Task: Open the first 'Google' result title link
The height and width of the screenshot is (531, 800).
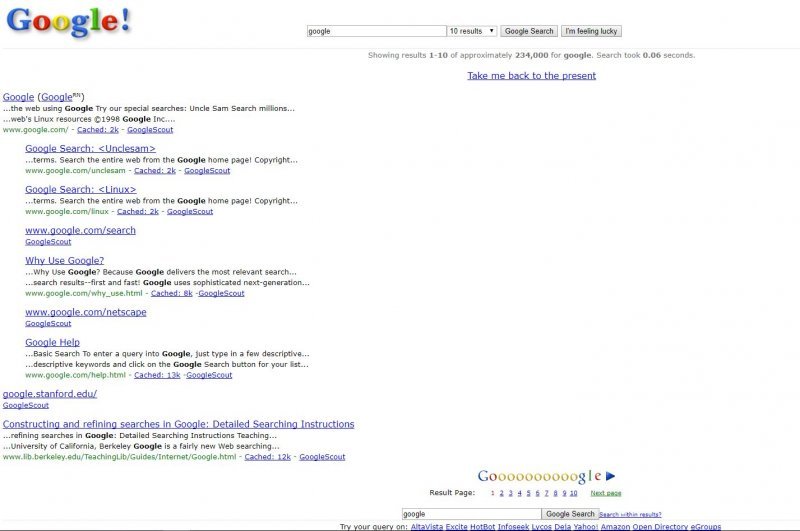Action: pyautogui.click(x=18, y=97)
